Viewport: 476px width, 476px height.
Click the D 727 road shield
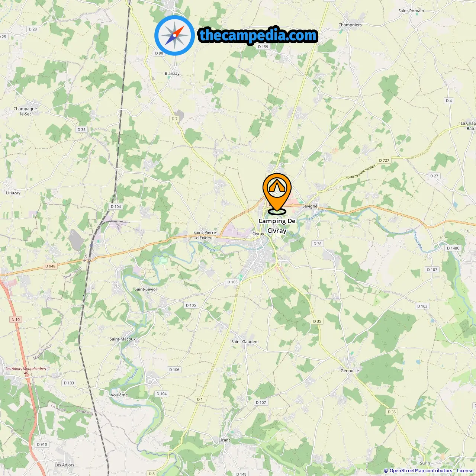pos(384,160)
